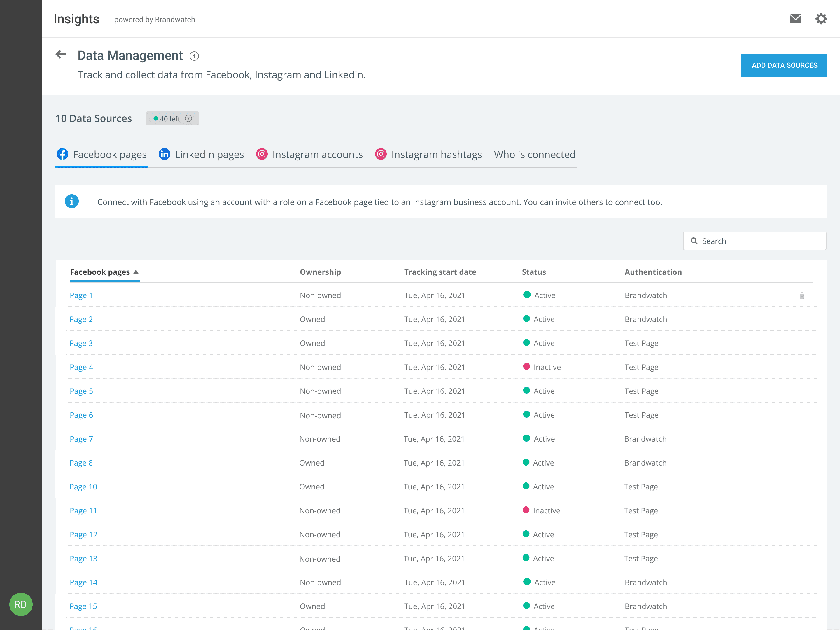This screenshot has height=630, width=840.
Task: Open Page 10 link
Action: pyautogui.click(x=83, y=487)
